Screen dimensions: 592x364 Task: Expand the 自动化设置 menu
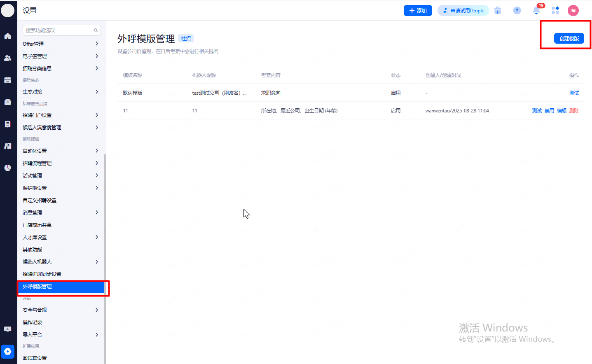[x=61, y=151]
